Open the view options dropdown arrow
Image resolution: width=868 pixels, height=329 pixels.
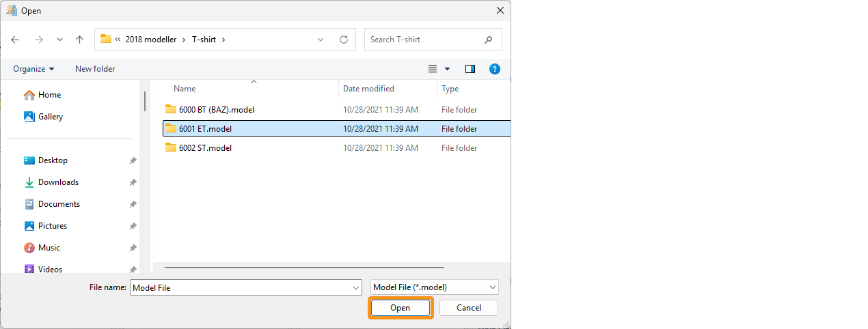click(x=448, y=69)
